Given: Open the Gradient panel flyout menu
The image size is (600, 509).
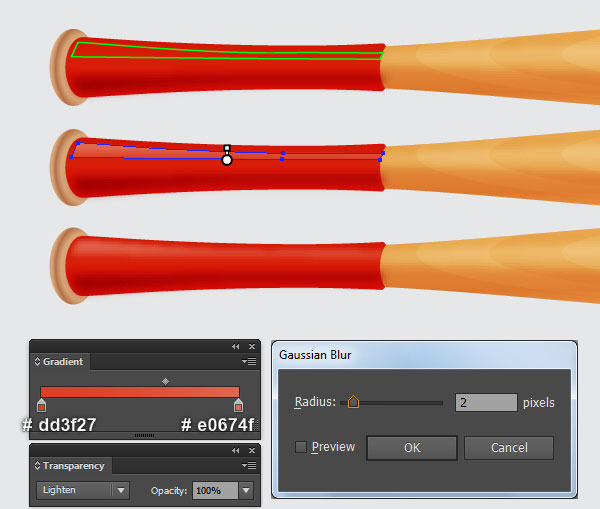Looking at the screenshot, I should coord(249,361).
